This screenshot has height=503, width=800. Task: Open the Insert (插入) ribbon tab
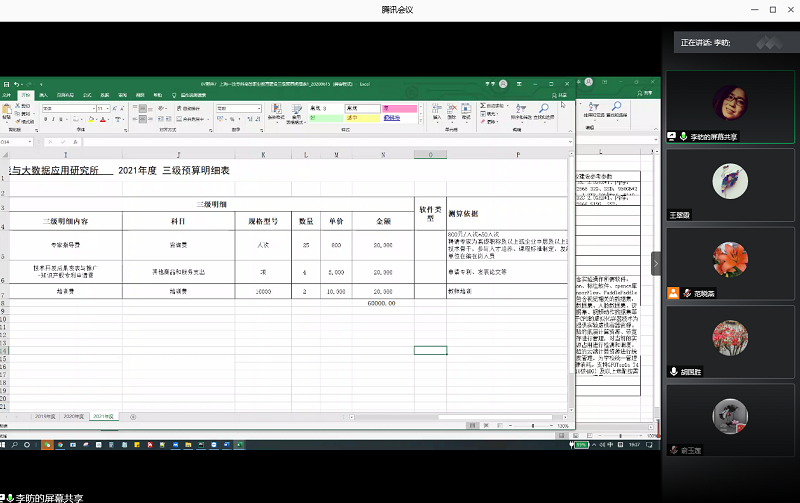pyautogui.click(x=45, y=95)
